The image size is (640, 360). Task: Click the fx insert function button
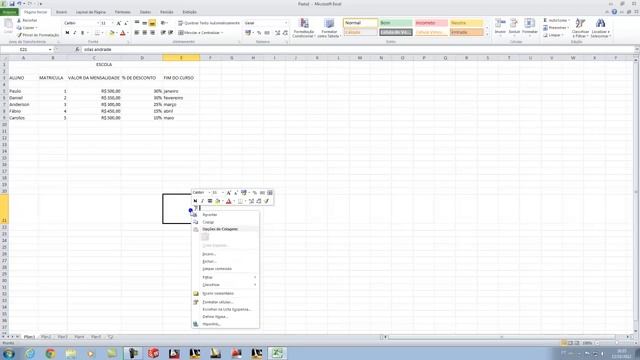[77, 49]
